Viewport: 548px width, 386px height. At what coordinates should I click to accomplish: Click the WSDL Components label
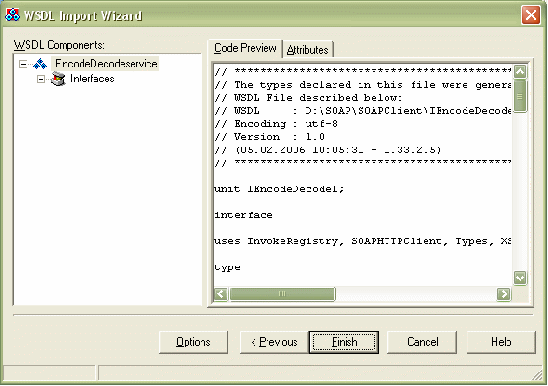[x=59, y=45]
